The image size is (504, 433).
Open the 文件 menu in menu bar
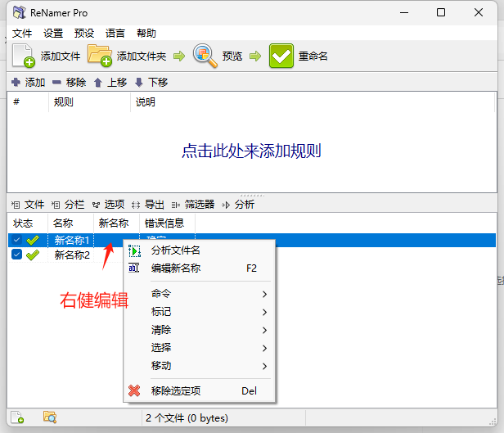point(22,33)
